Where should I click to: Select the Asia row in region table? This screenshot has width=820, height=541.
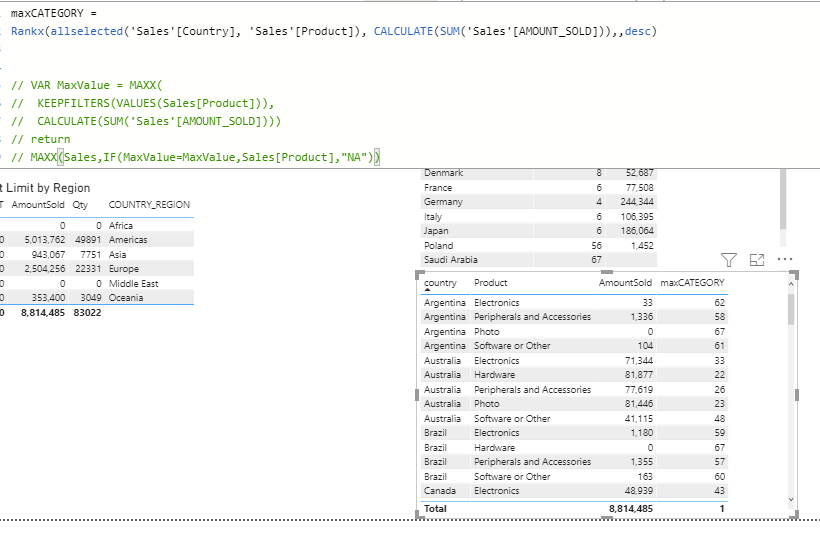pyautogui.click(x=97, y=254)
